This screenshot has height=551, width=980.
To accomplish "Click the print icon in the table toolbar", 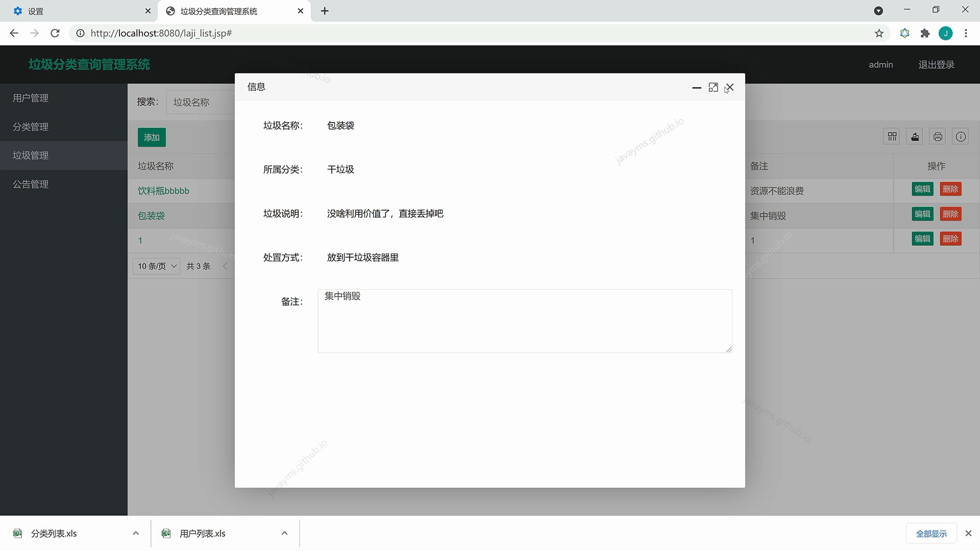I will click(x=937, y=136).
